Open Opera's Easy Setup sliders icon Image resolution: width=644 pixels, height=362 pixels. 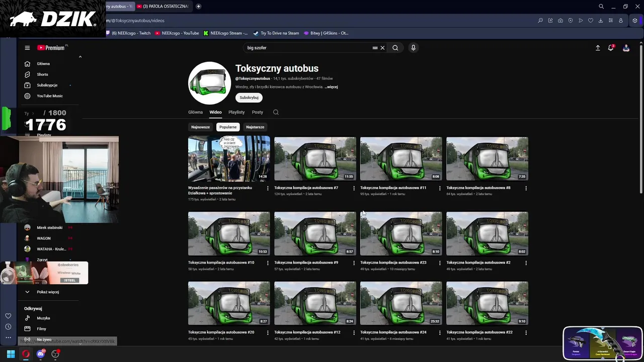[x=611, y=21]
